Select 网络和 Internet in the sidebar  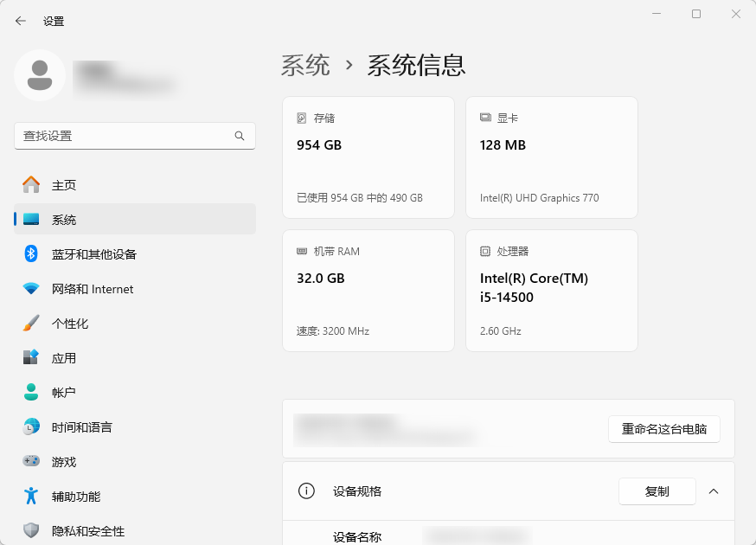tap(90, 288)
